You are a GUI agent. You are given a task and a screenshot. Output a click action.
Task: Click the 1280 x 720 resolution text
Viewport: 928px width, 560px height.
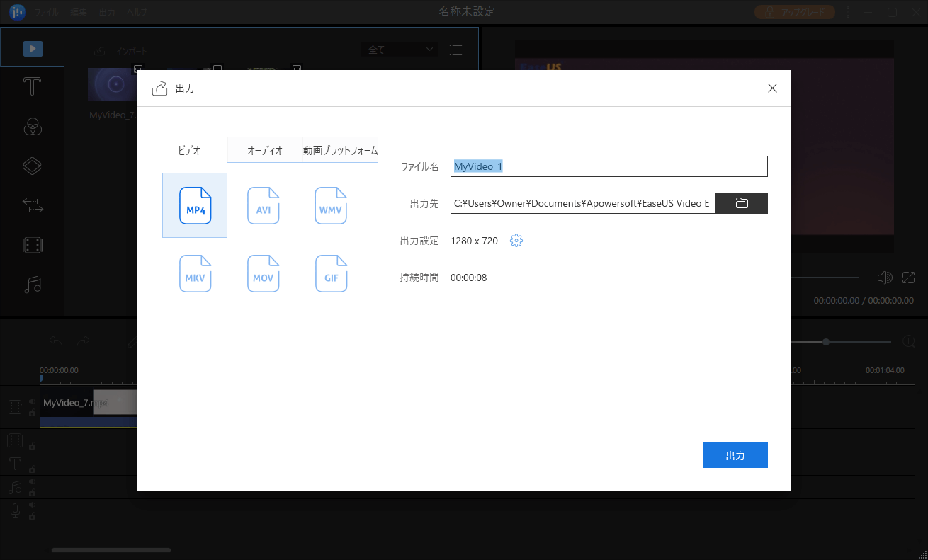pyautogui.click(x=474, y=241)
